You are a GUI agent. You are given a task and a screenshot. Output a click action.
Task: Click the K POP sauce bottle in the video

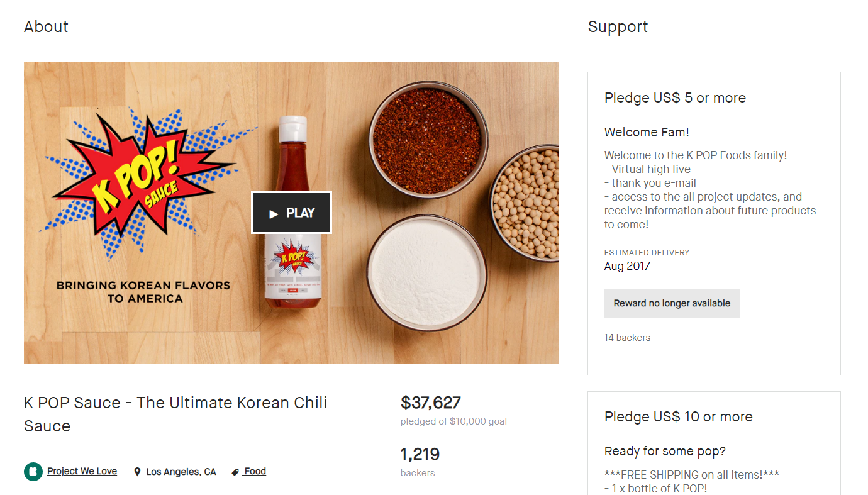292,213
